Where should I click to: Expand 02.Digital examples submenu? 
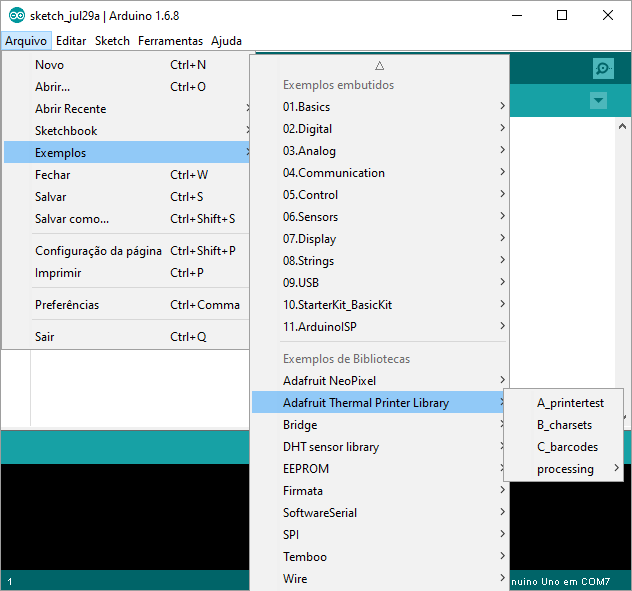pyautogui.click(x=380, y=129)
